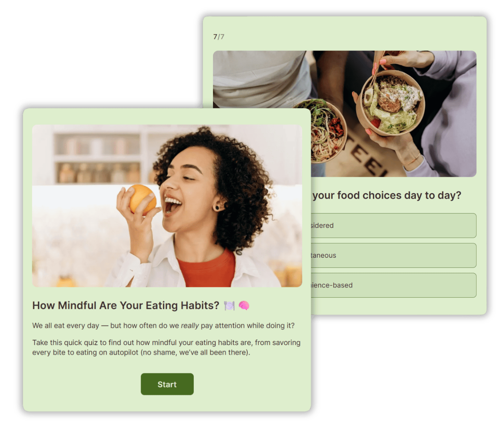Screen dimensions: 504x428
Task: Click the pink brain emoji icon
Action: (244, 306)
